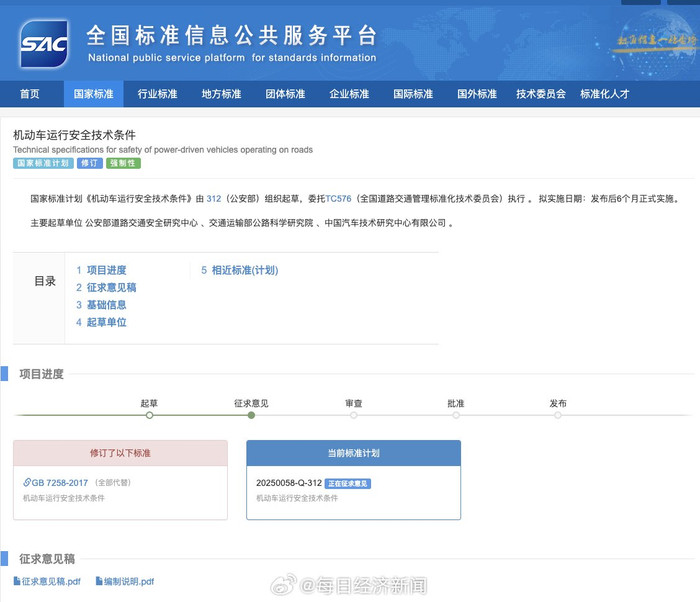
Task: Click the 强制性 green tag
Action: pos(124,163)
